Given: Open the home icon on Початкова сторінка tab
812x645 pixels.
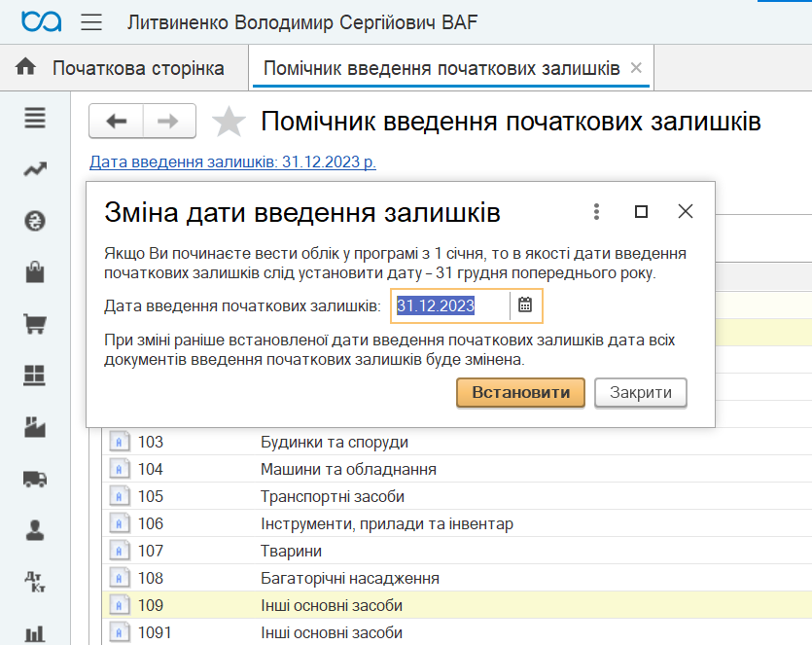Looking at the screenshot, I should pyautogui.click(x=25, y=67).
